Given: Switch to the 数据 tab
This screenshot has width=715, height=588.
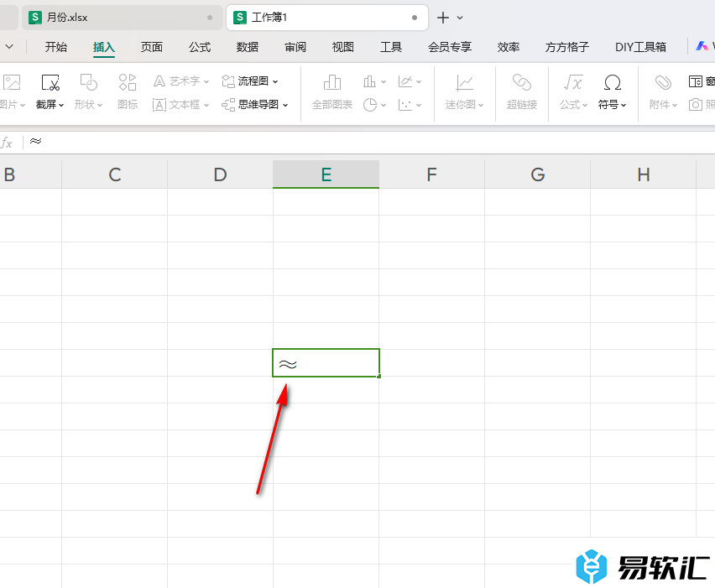Looking at the screenshot, I should [248, 47].
